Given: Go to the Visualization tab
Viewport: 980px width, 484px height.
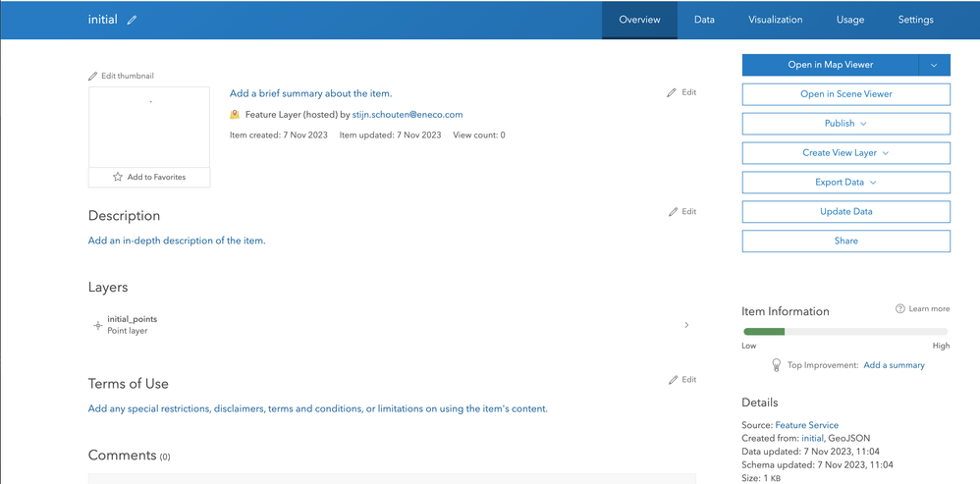Looking at the screenshot, I should [775, 20].
